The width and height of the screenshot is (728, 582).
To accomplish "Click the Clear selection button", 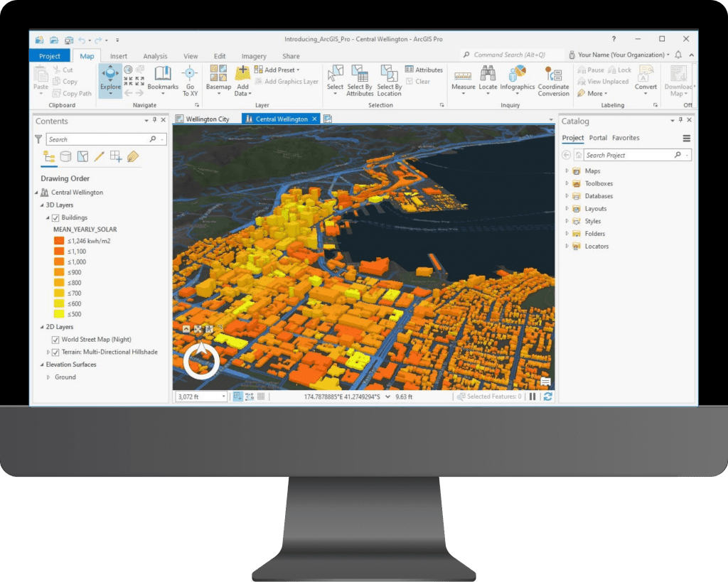I will pyautogui.click(x=418, y=82).
